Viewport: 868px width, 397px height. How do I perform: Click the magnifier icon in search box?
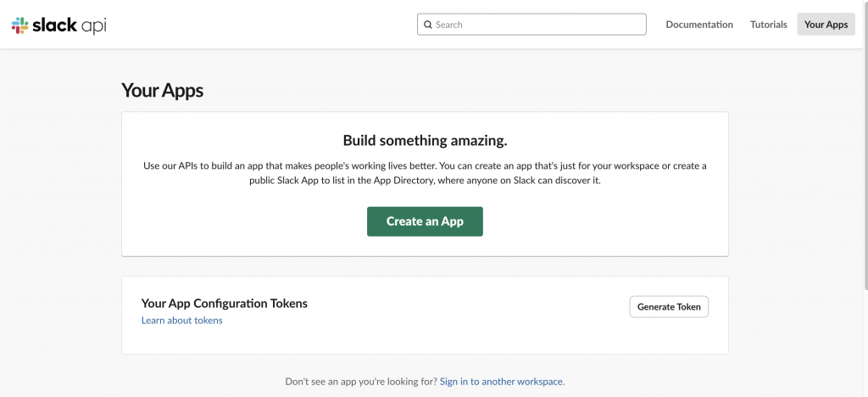pyautogui.click(x=428, y=25)
